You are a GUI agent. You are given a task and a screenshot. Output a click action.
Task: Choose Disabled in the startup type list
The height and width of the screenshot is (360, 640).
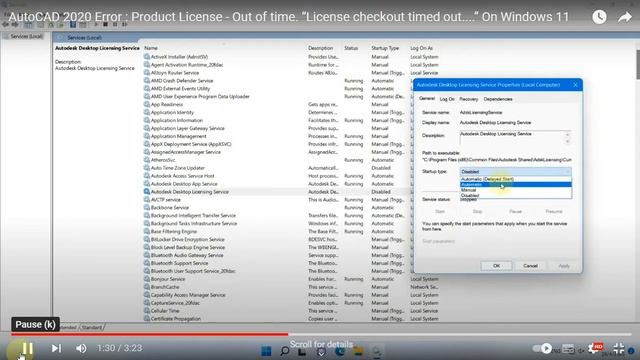516,195
